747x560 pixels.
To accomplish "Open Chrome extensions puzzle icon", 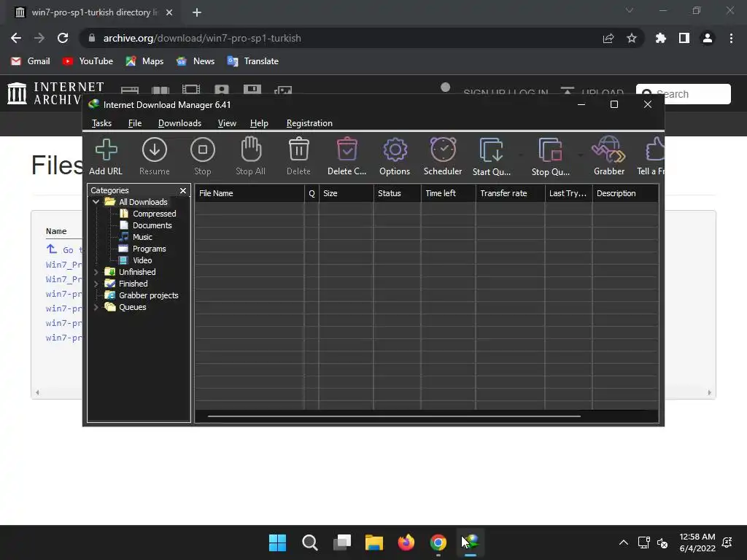I will pyautogui.click(x=661, y=38).
